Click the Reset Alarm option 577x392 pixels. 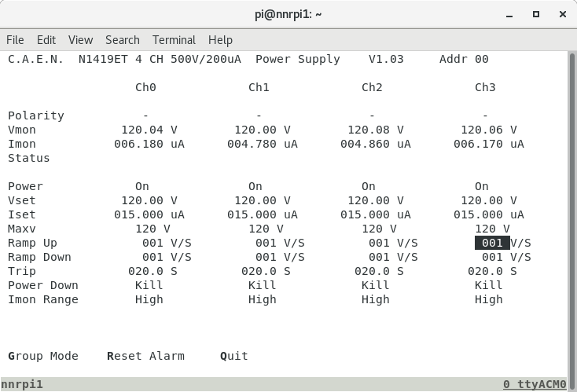(x=145, y=356)
